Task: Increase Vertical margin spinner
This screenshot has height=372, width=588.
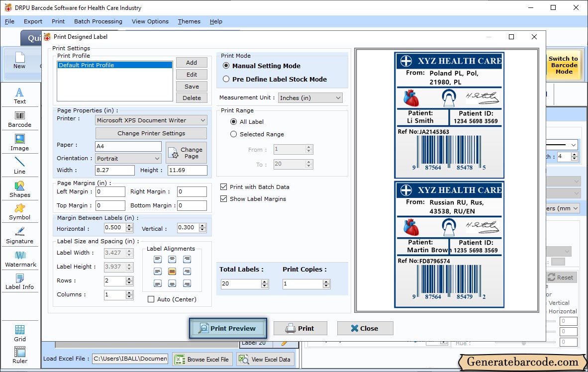Action: [x=202, y=225]
